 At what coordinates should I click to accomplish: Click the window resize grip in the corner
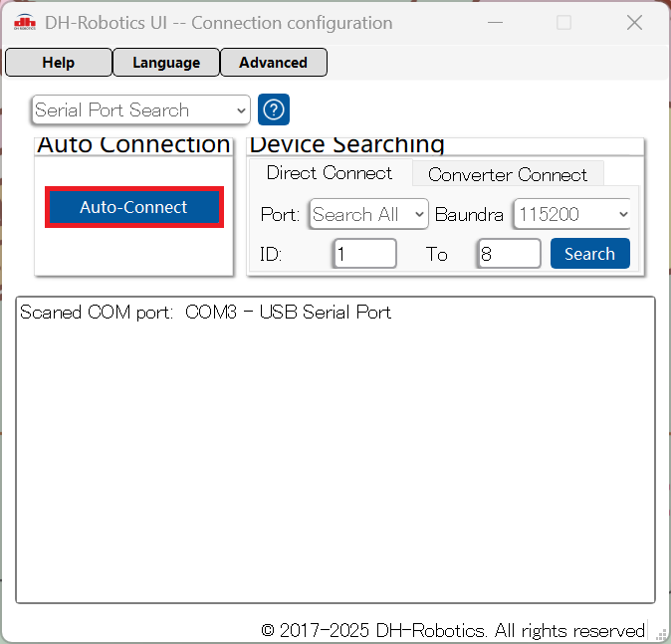pos(661,635)
